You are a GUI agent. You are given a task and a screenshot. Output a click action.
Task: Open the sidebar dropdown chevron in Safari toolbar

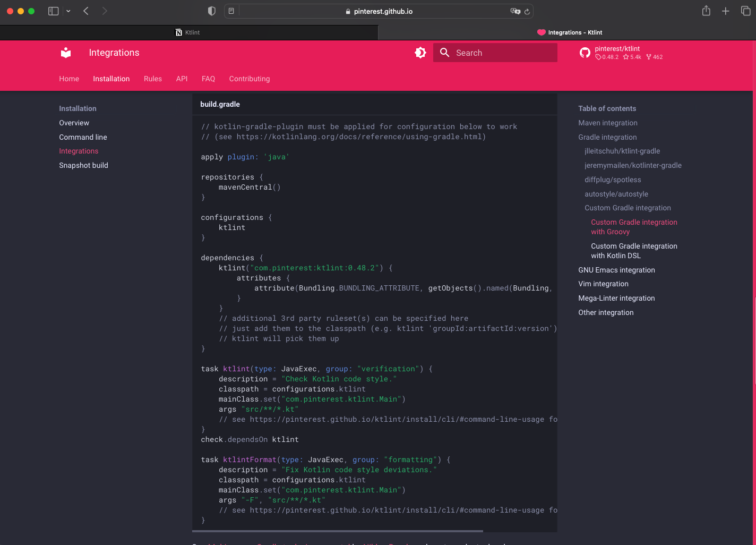coord(68,11)
